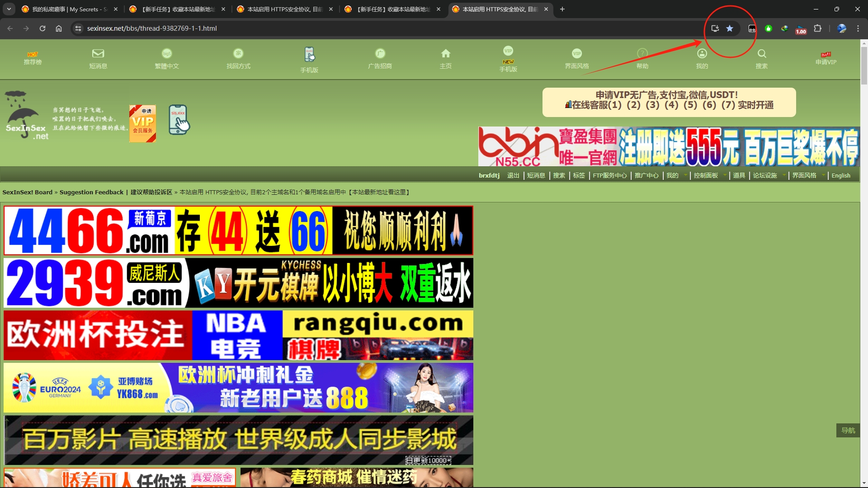
Task: Click the 导航 floating button
Action: [x=848, y=430]
